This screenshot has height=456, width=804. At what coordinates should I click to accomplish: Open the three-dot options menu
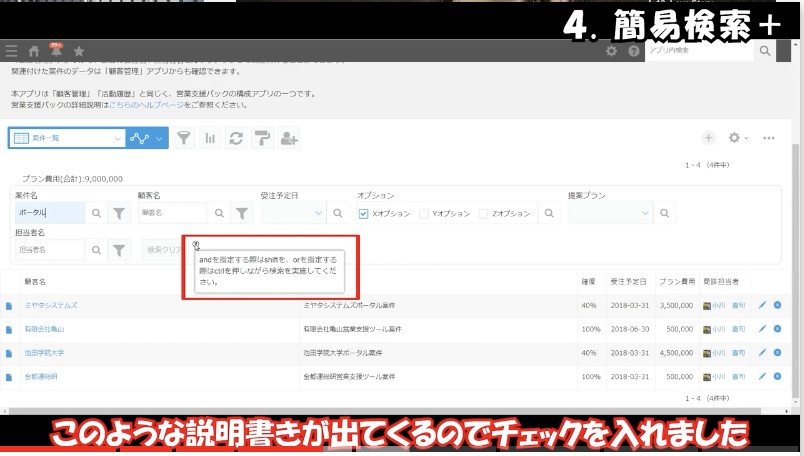[x=769, y=138]
